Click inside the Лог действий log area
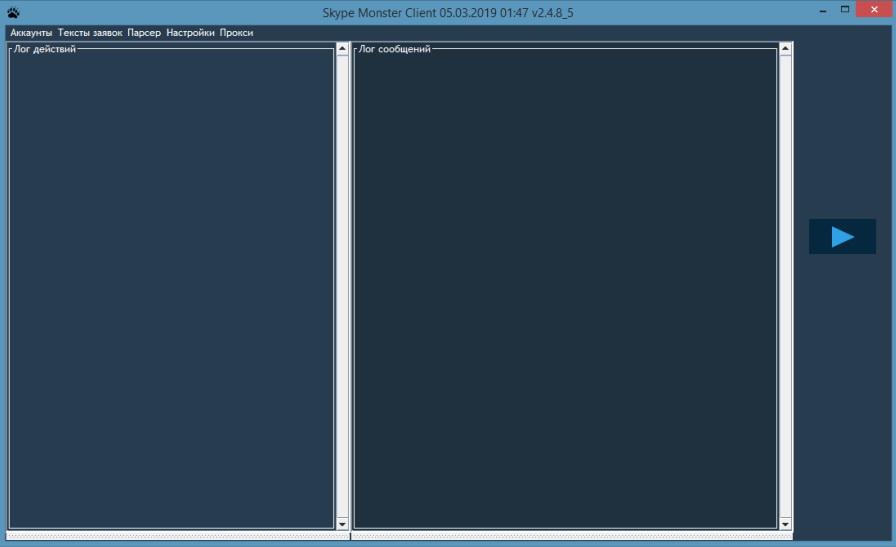Screen dimensions: 896x547 [171, 289]
